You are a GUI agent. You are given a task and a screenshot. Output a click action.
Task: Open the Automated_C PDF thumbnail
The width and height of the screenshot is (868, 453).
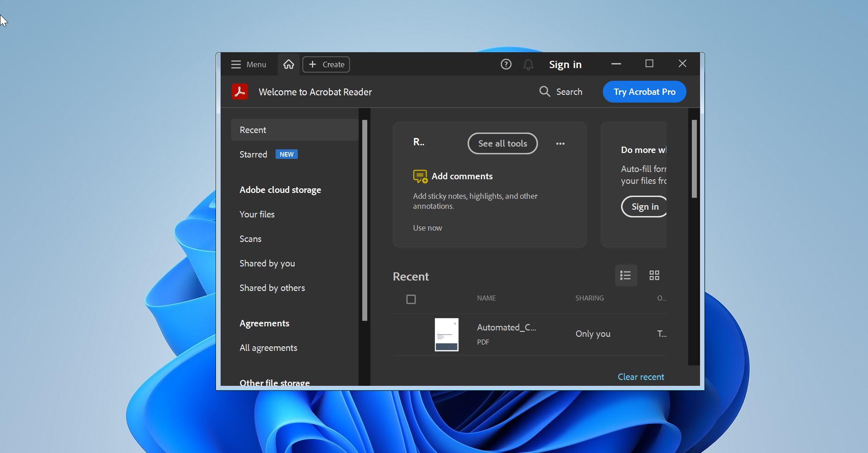coord(447,335)
